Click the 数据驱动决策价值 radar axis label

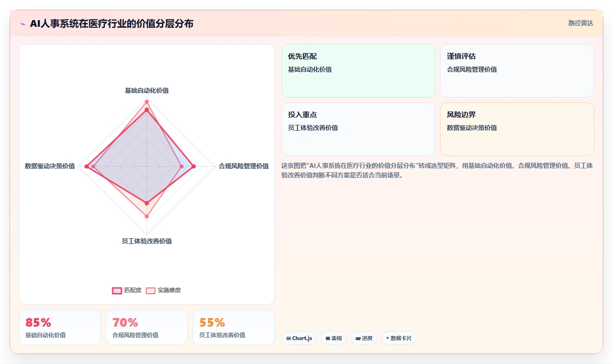pos(50,166)
